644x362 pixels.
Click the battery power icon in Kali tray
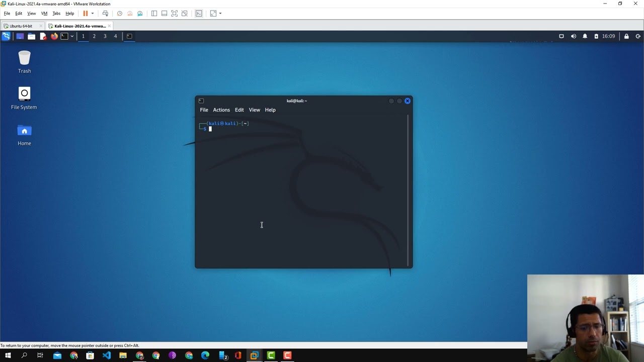pyautogui.click(x=596, y=36)
